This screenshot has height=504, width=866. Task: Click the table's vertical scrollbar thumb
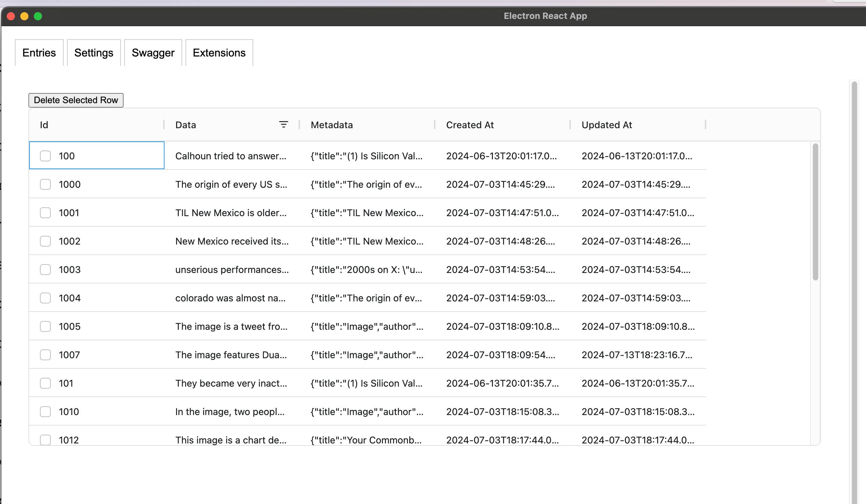click(815, 212)
